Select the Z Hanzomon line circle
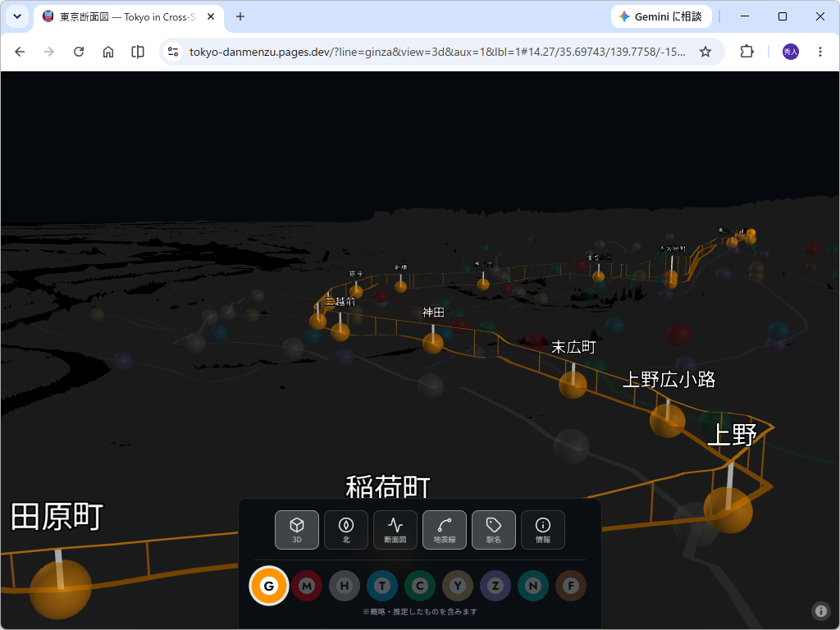Viewport: 840px width, 630px height. tap(495, 586)
